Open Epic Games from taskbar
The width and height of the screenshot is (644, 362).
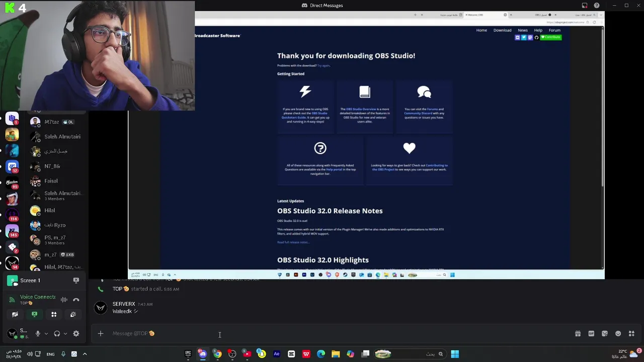(x=188, y=354)
